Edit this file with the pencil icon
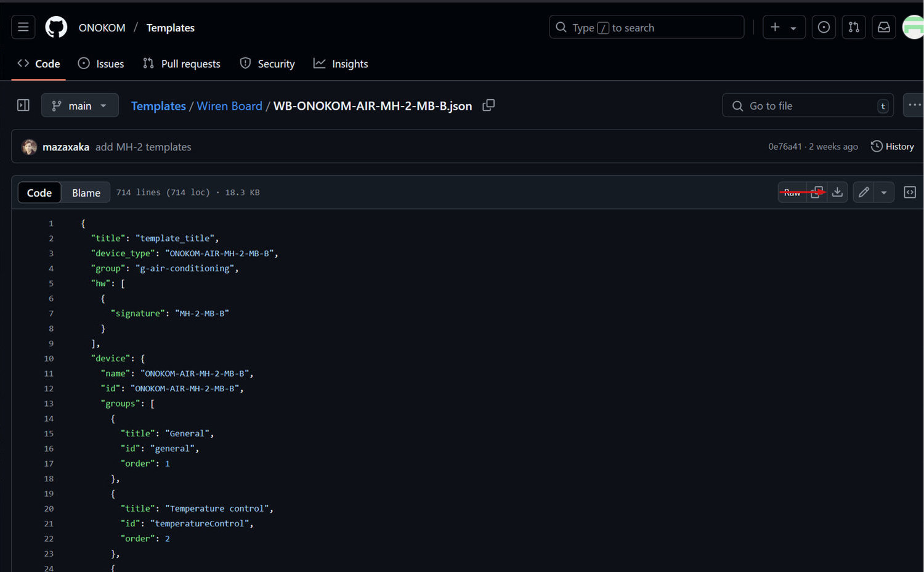This screenshot has height=572, width=924. pyautogui.click(x=864, y=192)
